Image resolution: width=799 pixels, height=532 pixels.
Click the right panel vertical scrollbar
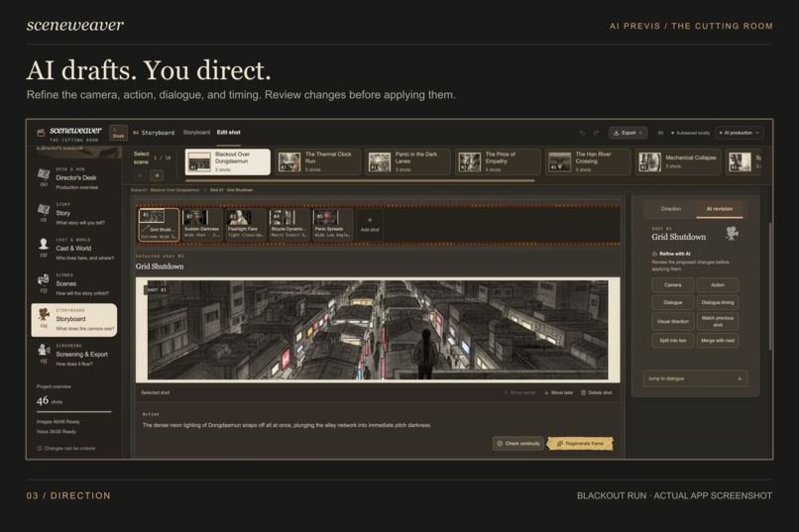(770, 286)
